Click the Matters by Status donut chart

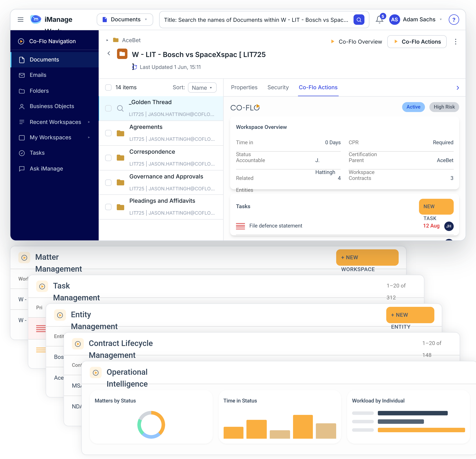[151, 425]
